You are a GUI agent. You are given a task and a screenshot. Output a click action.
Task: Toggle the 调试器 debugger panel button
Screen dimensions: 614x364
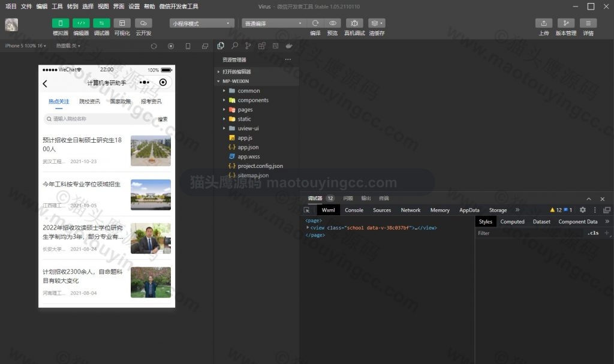(101, 23)
